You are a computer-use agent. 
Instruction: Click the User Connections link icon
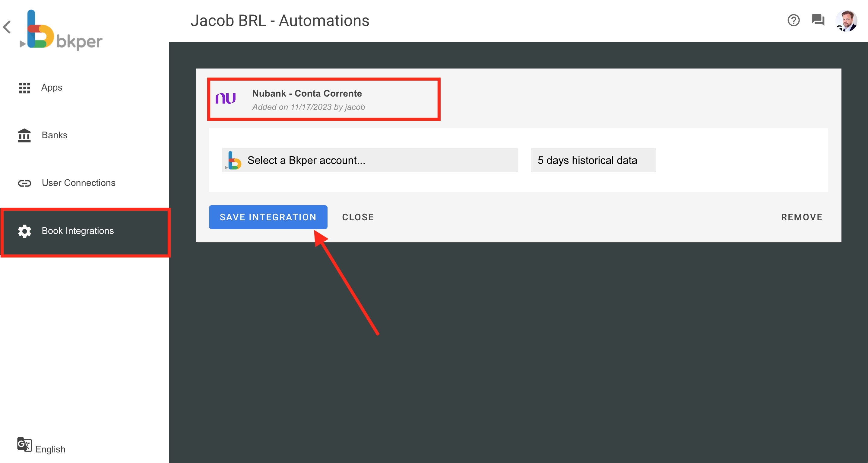coord(24,183)
